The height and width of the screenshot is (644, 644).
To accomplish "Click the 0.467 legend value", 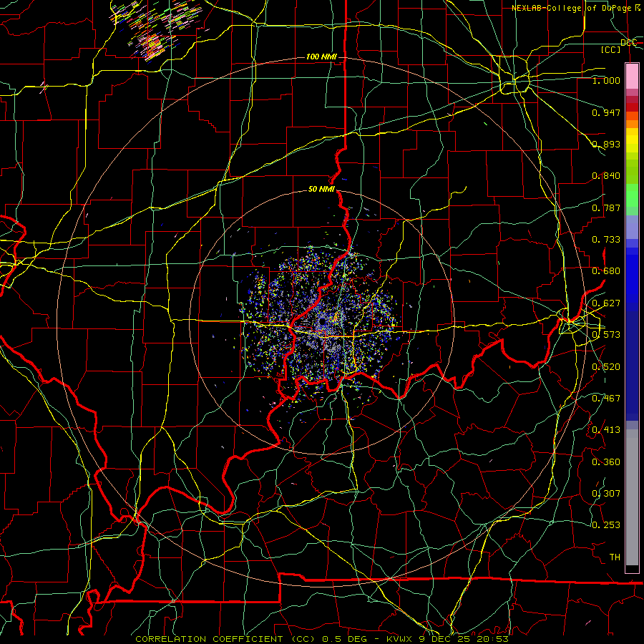I will point(606,398).
